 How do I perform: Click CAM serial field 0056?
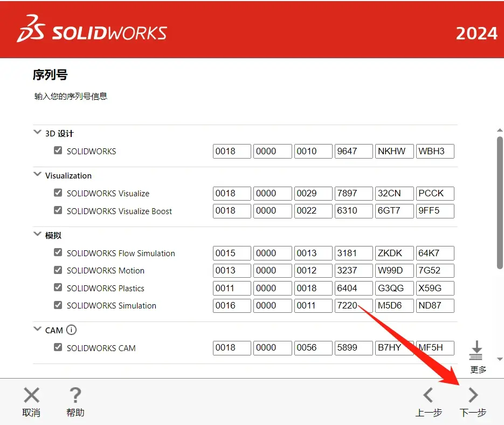tap(313, 348)
